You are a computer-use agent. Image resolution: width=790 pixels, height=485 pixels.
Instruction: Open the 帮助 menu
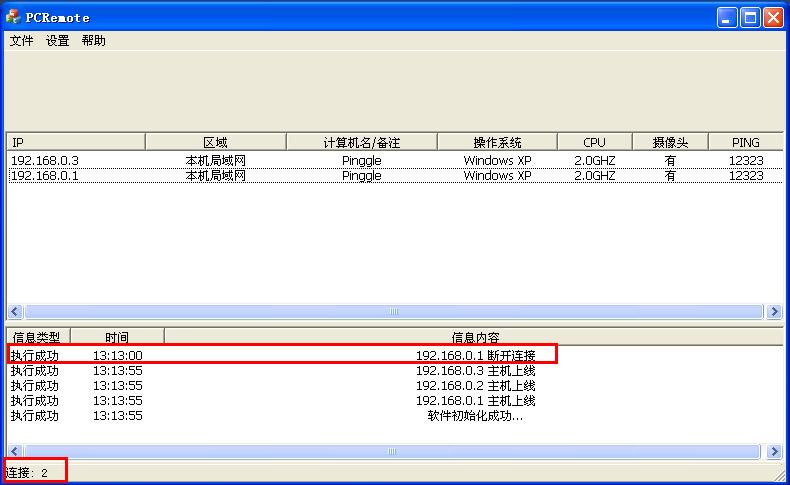[x=94, y=41]
